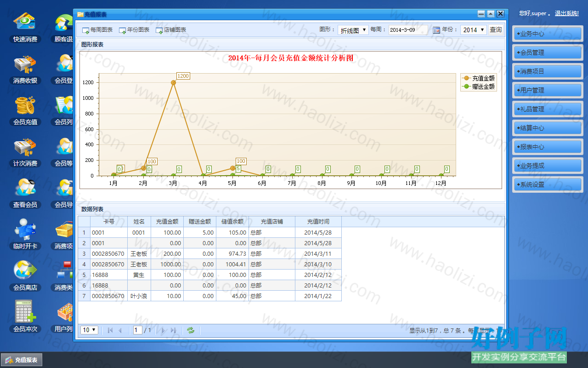588x368 pixels.
Task: Sort by the 卡号 column header
Action: pos(109,222)
